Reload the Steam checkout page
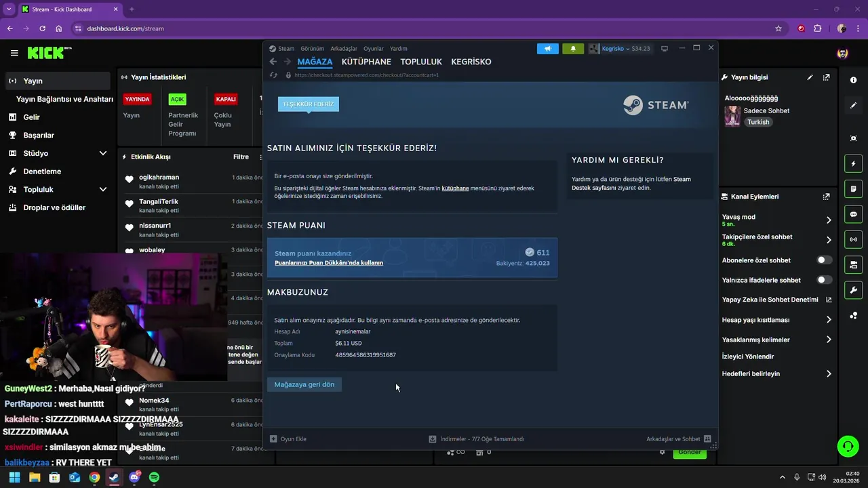 coord(273,75)
